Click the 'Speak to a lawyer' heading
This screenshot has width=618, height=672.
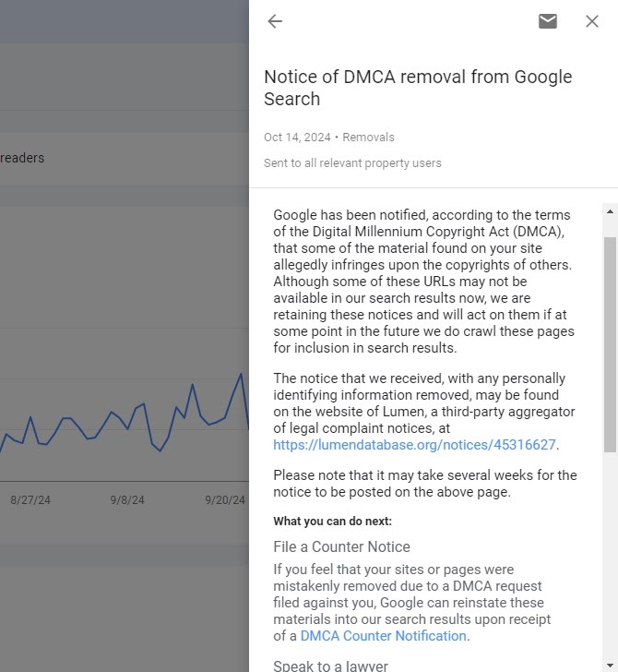click(x=330, y=666)
